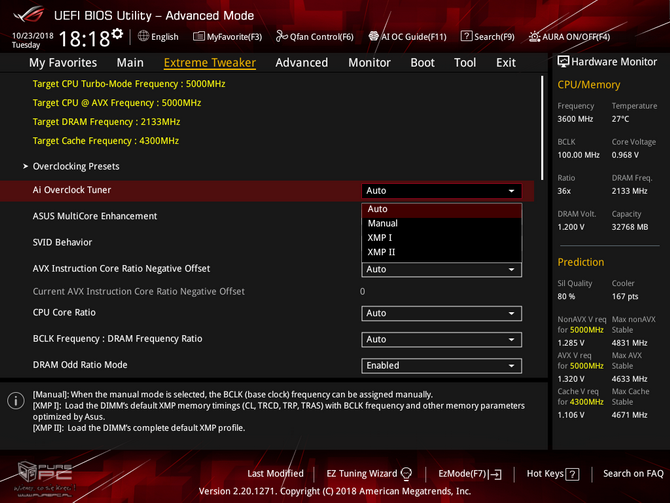The width and height of the screenshot is (670, 503).
Task: Select English language label
Action: 165,37
